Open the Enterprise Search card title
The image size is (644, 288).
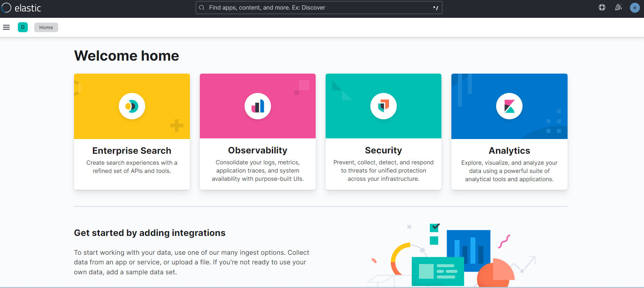[x=132, y=151]
